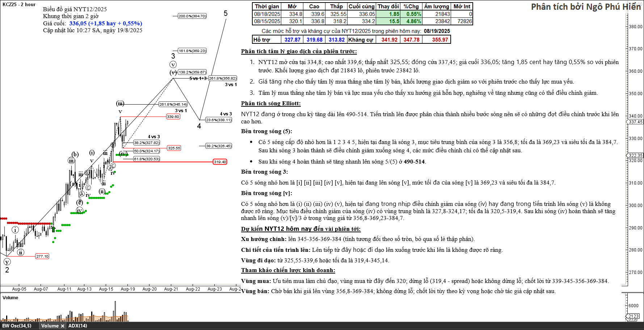Select the wave 5 label at chart top
This screenshot has height=330, width=644.
(x=226, y=13)
